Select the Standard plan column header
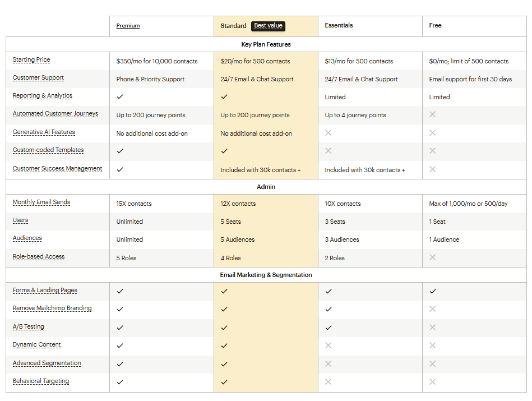 tap(233, 26)
